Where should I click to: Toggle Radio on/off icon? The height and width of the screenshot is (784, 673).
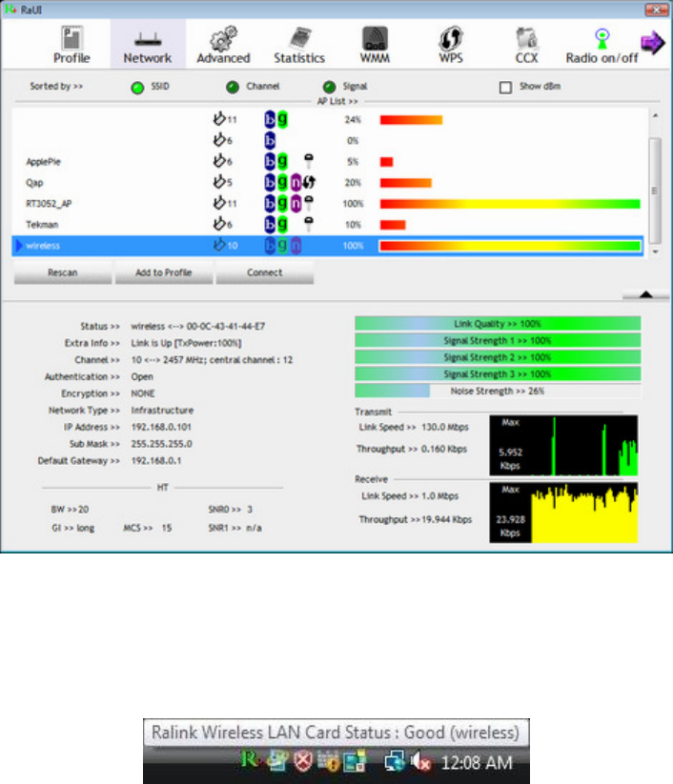pos(602,39)
